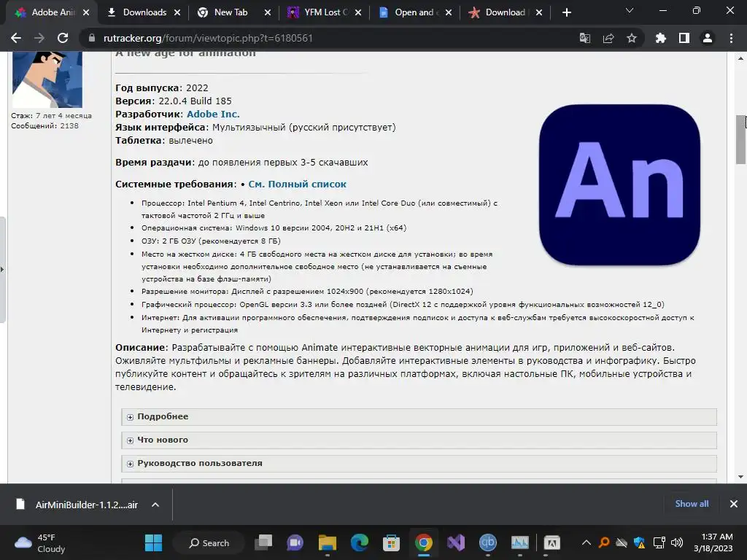Open the volume speaker tray icon
The height and width of the screenshot is (560, 747).
click(x=676, y=542)
